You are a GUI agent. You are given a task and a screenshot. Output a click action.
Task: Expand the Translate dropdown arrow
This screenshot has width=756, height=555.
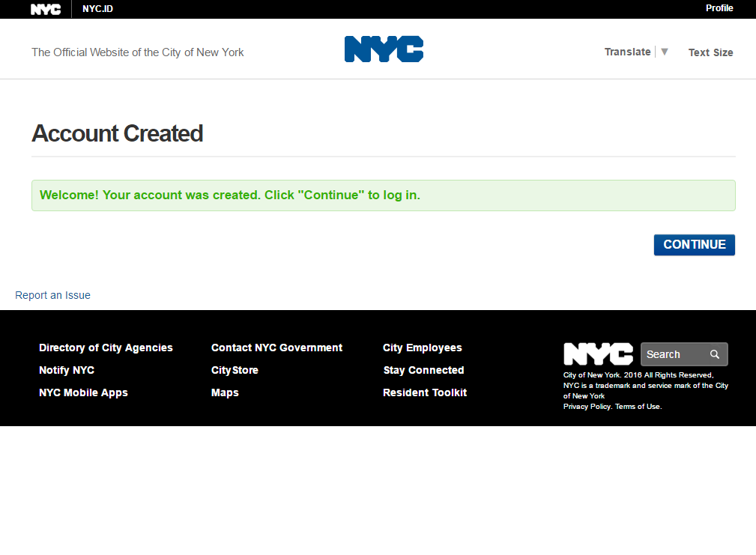pos(664,52)
